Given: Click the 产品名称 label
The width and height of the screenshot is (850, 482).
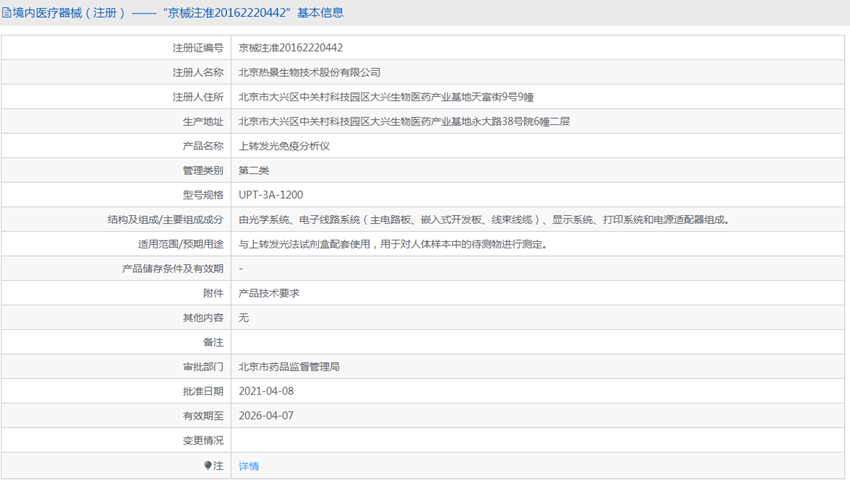Looking at the screenshot, I should (x=203, y=146).
